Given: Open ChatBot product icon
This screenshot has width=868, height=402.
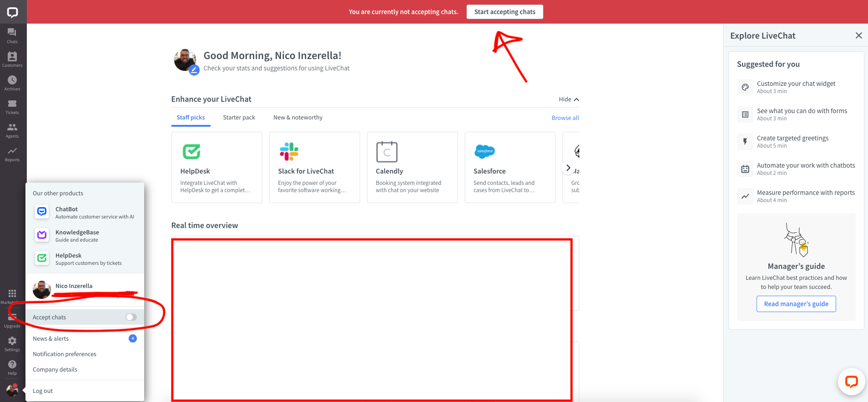Looking at the screenshot, I should (42, 212).
